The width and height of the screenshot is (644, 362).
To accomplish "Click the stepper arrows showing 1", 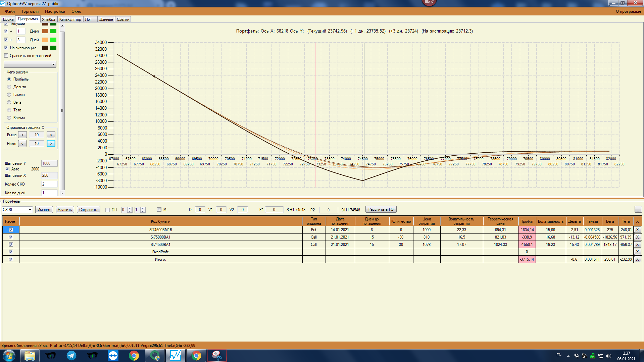I will coord(143,210).
